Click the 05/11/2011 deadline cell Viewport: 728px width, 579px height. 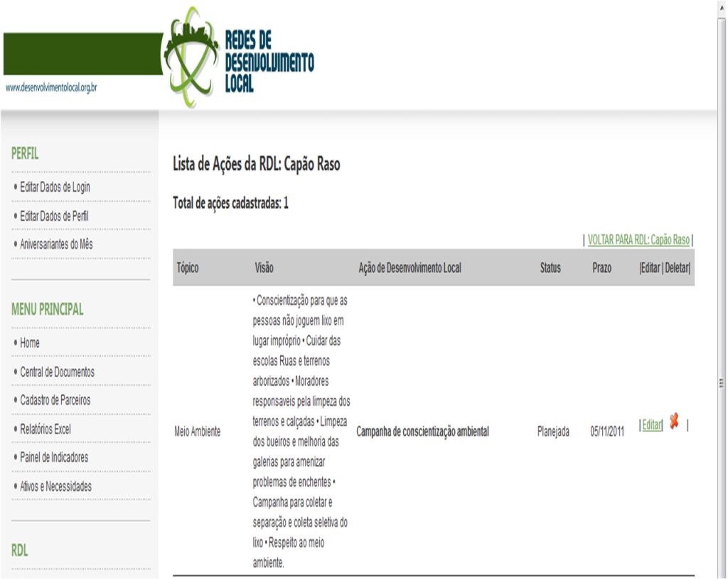(607, 431)
